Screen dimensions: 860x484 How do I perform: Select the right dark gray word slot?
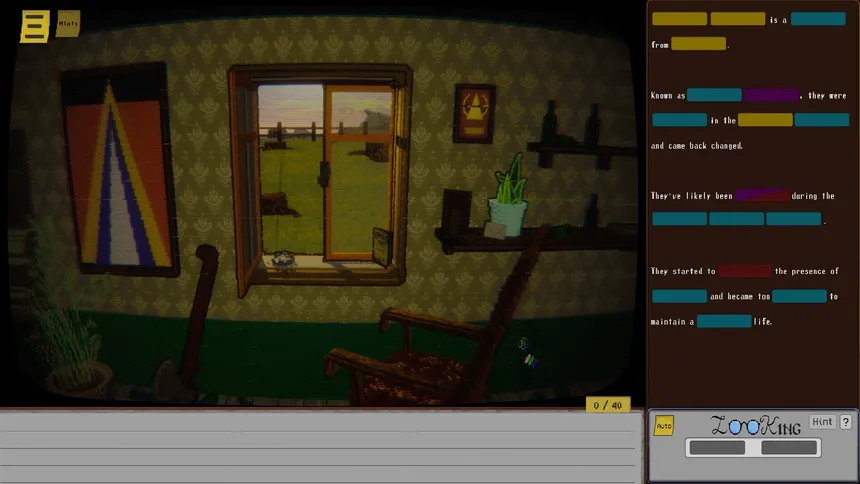pyautogui.click(x=789, y=448)
